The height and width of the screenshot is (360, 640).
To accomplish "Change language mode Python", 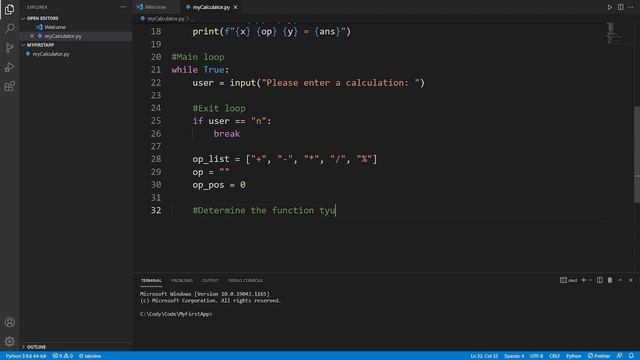I will point(573,356).
